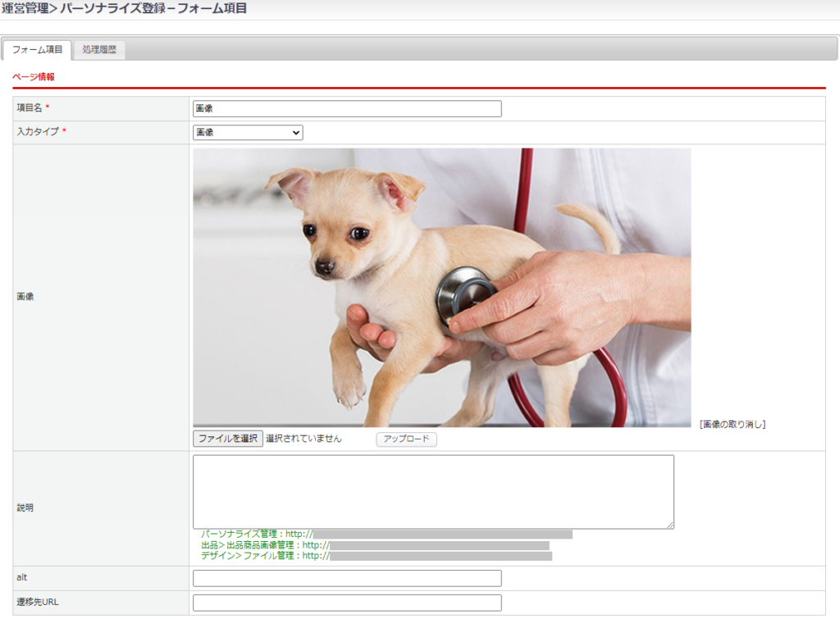Click the alt input field
The image size is (840, 619).
(x=347, y=578)
